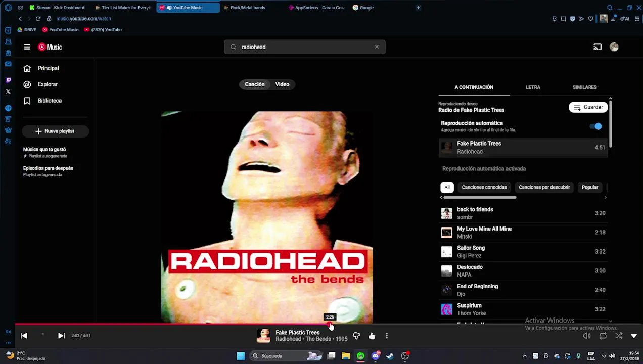643x364 pixels.
Task: Open a new browser tab with plus
Action: (x=418, y=8)
